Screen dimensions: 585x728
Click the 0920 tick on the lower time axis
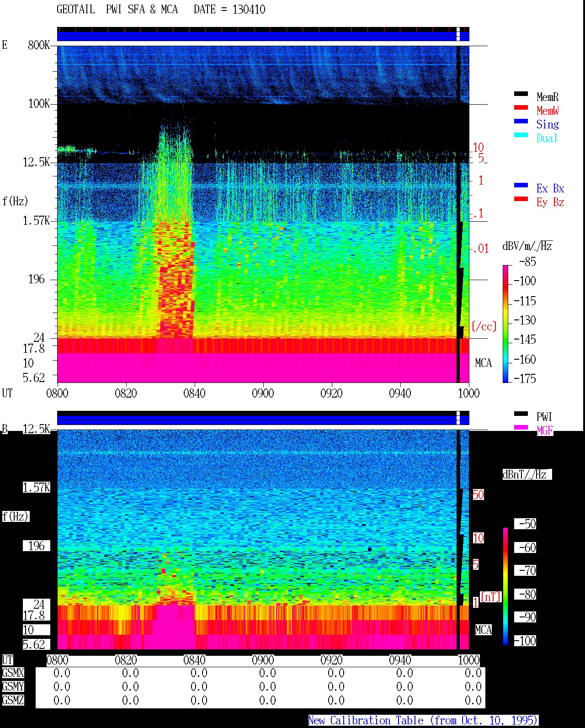(331, 660)
